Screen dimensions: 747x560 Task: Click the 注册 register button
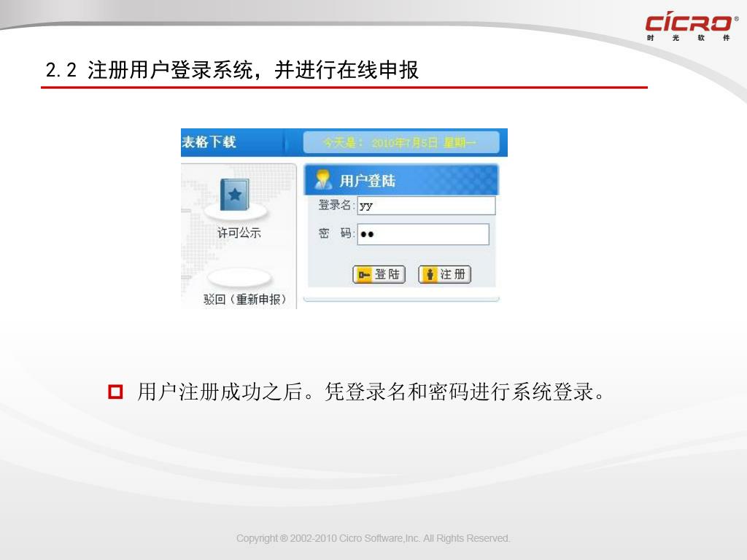tap(444, 274)
